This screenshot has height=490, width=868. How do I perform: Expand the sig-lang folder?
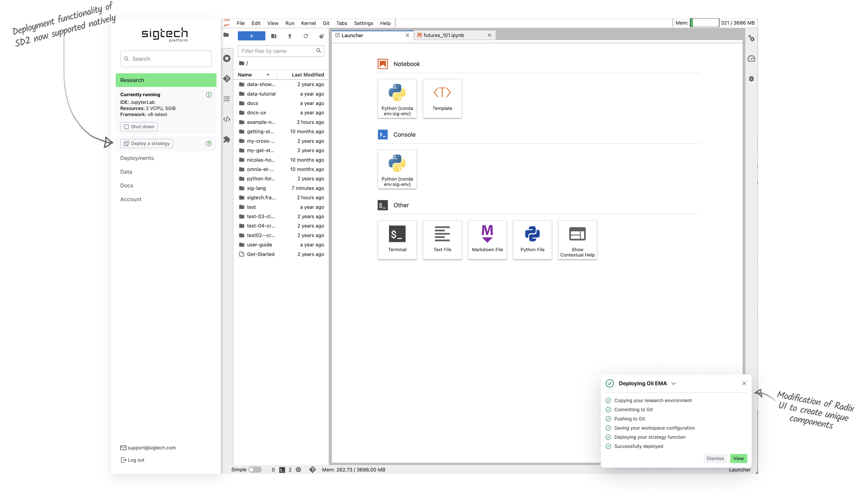coord(256,188)
